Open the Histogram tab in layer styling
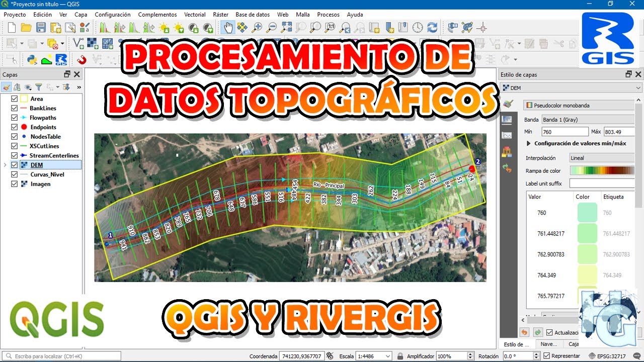This screenshot has height=362, width=644. (507, 135)
